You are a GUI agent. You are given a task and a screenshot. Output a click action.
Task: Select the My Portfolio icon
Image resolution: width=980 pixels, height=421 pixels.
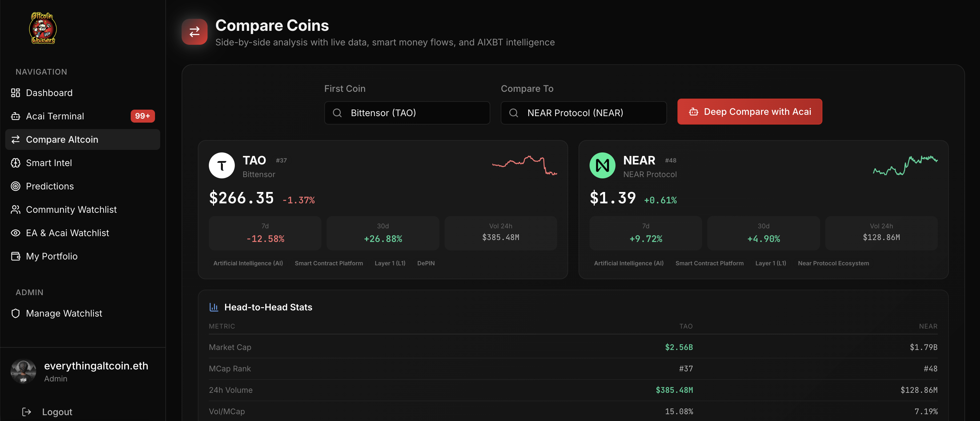point(16,256)
